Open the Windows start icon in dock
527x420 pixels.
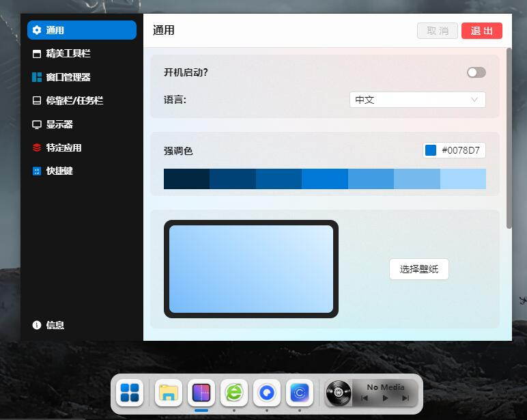pos(130,393)
